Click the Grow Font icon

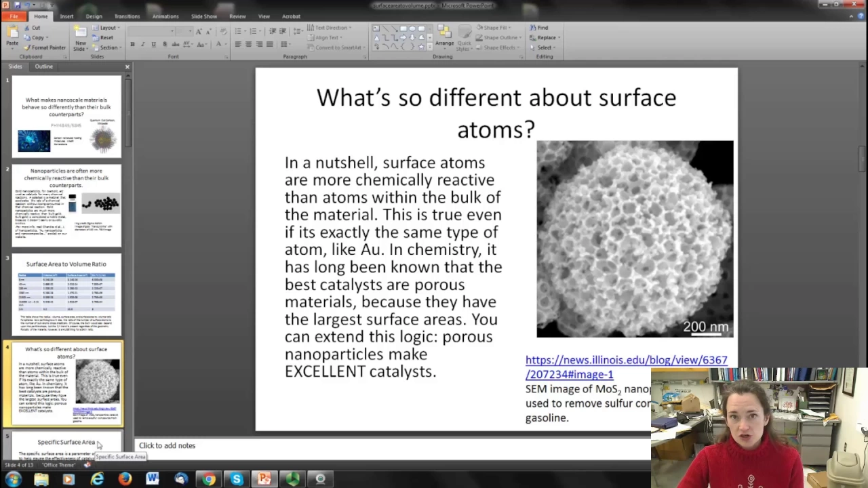(198, 31)
